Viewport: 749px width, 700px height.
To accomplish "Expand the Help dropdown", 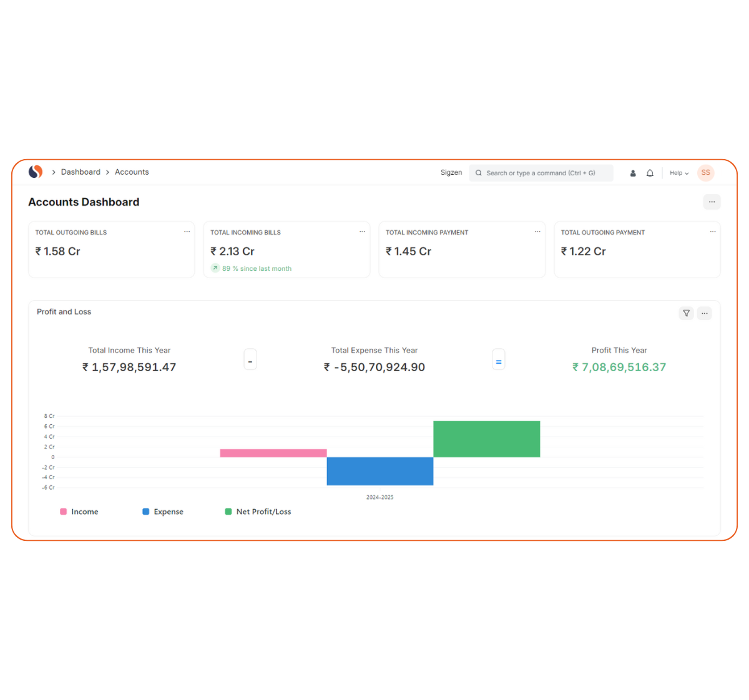I will (x=678, y=173).
